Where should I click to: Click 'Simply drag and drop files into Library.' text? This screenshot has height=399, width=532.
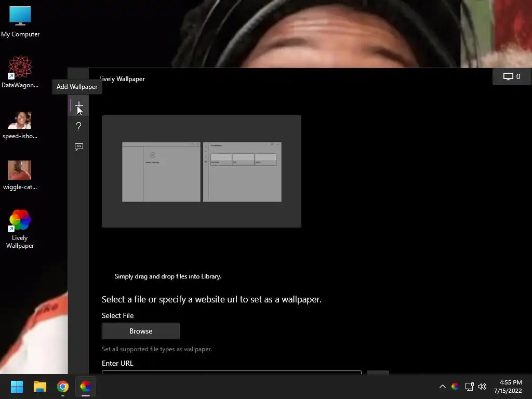point(168,276)
